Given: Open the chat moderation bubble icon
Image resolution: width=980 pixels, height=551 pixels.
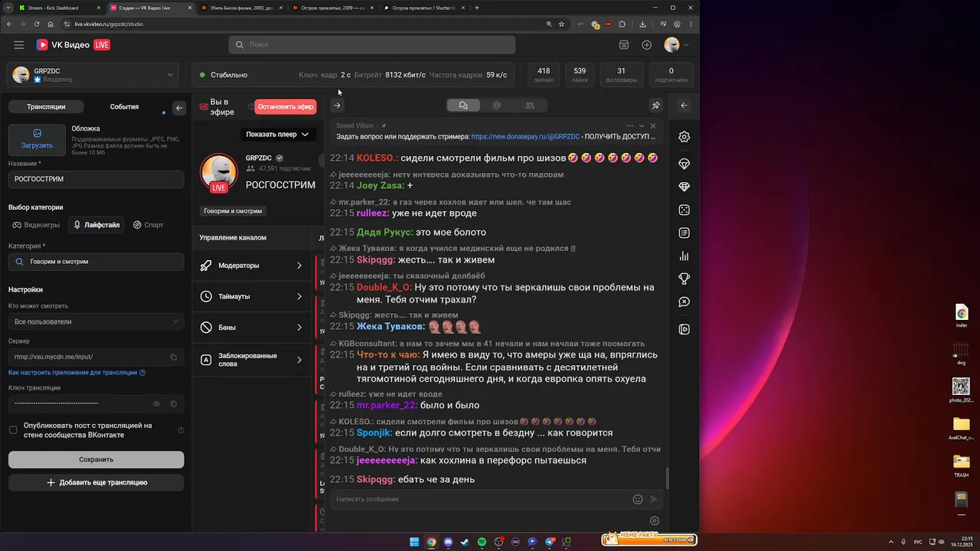Looking at the screenshot, I should coord(684,302).
